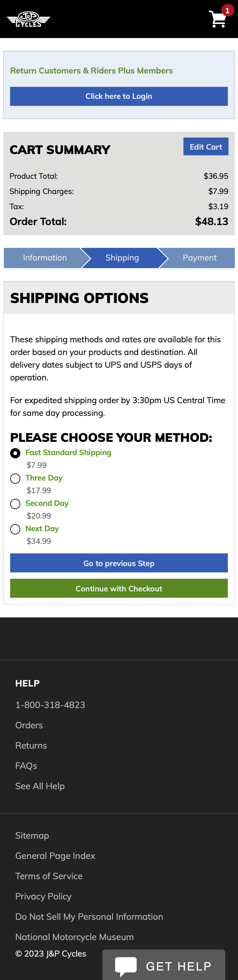
Task: Call the 1-800-318-4823 help number link
Action: pyautogui.click(x=50, y=705)
